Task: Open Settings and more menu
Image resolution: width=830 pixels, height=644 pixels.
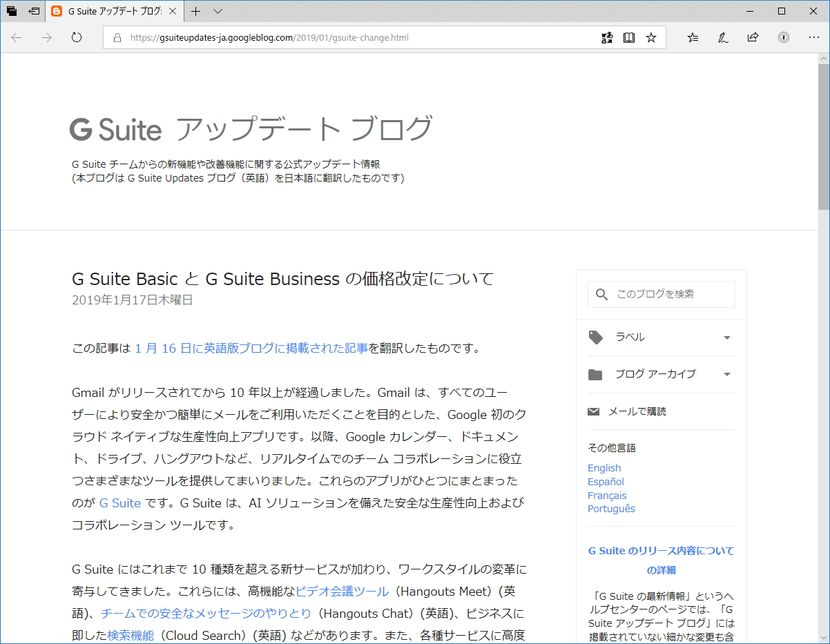Action: pyautogui.click(x=814, y=37)
